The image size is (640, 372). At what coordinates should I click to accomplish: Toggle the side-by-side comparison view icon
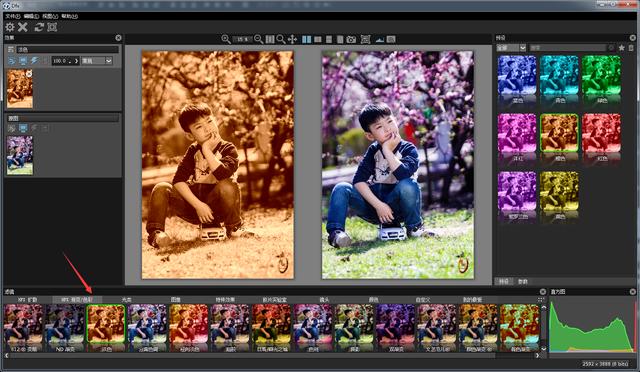[307, 39]
